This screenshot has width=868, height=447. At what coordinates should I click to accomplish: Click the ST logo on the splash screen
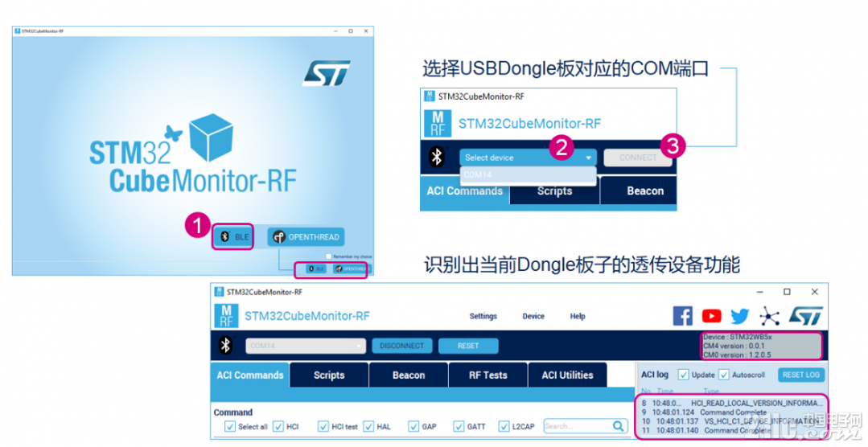click(327, 73)
